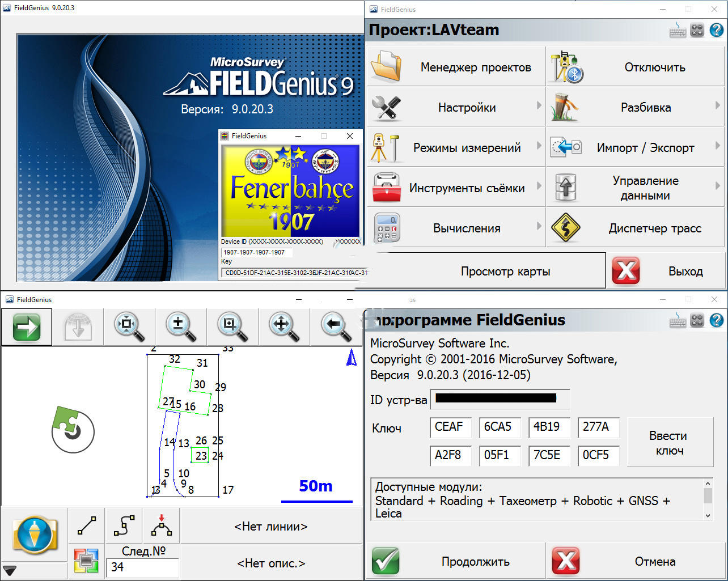Expand the Настройки submenu arrow

click(539, 105)
